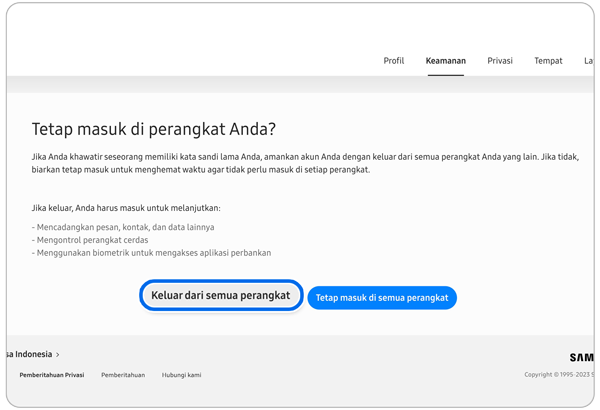Open the cut-off tab after Tempat

tap(588, 61)
